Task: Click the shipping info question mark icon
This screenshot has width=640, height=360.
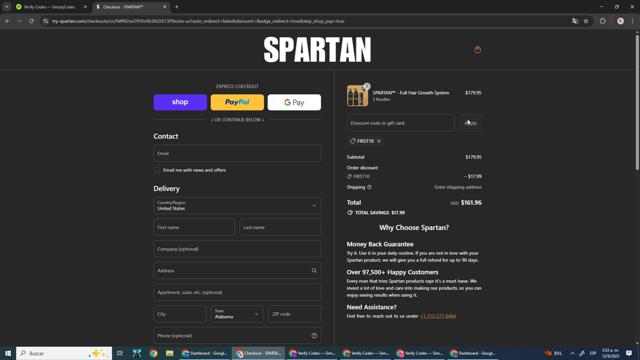Action: 369,187
